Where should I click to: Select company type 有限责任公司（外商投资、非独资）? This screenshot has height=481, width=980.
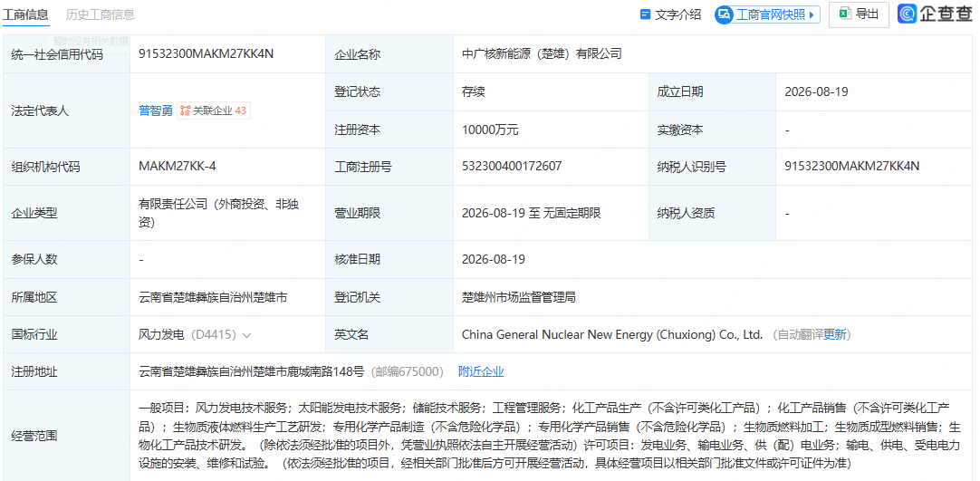(x=219, y=213)
